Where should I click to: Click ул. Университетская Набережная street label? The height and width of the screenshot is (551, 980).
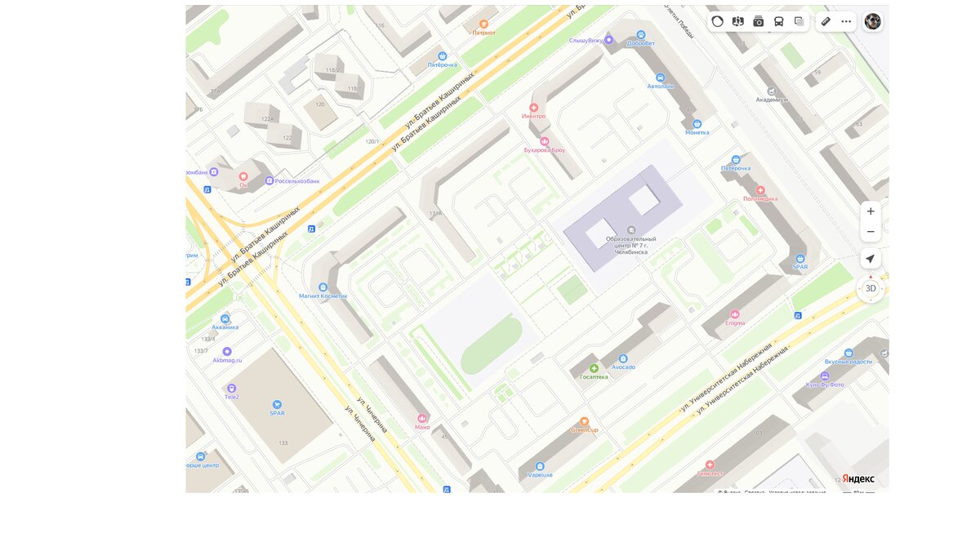(x=727, y=376)
